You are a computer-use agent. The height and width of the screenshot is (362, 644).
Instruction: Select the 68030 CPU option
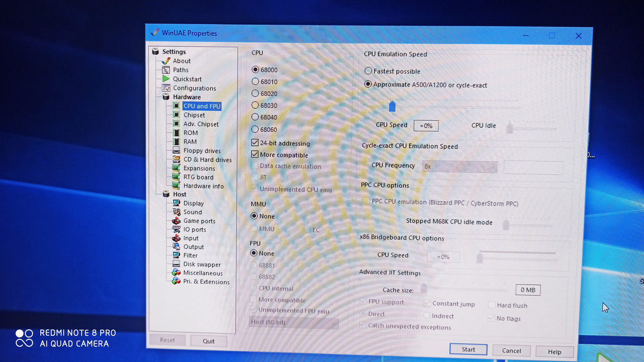tap(256, 106)
